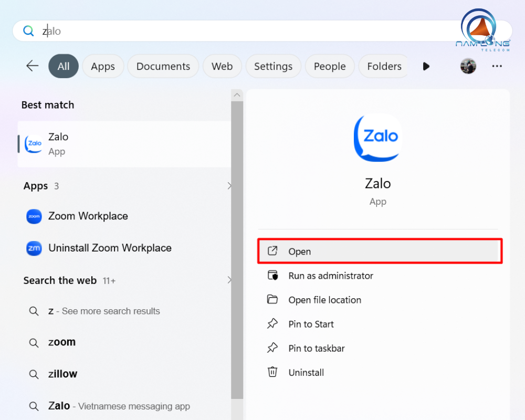This screenshot has height=420, width=525.
Task: Click the scrollbar up arrow in results list
Action: (237, 95)
